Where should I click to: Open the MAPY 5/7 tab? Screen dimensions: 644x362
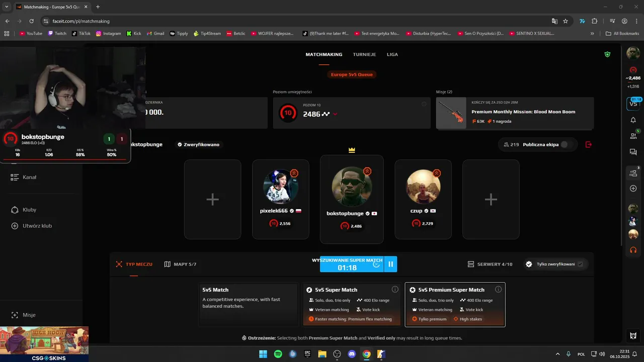point(180,264)
